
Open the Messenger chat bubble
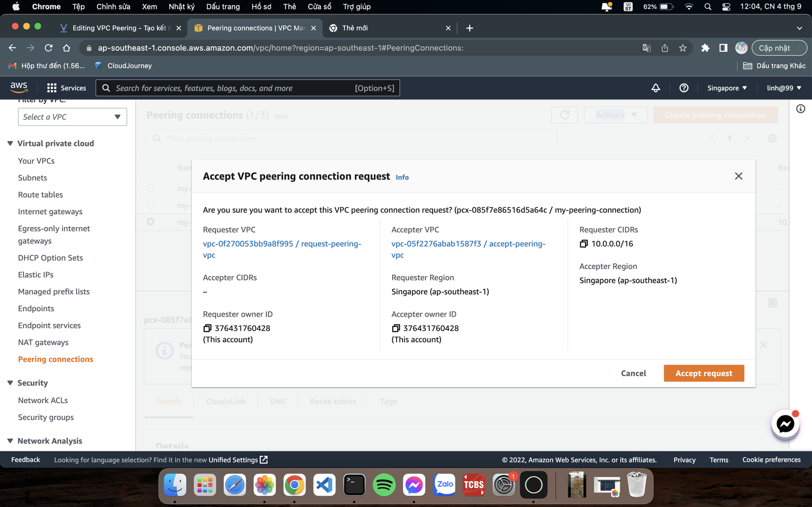click(785, 423)
